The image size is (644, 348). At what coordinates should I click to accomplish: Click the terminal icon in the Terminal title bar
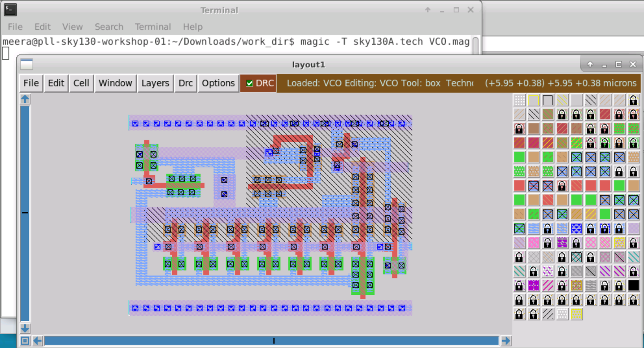pyautogui.click(x=10, y=10)
